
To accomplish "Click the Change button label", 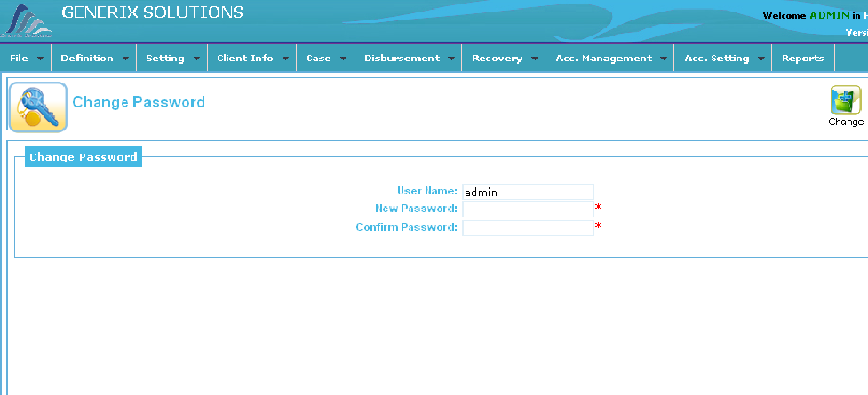I will 845,122.
